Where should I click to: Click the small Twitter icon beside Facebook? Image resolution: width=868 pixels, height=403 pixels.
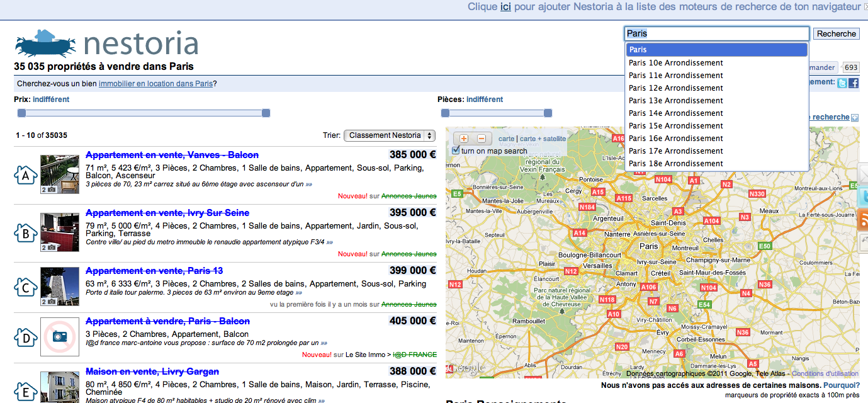(x=842, y=83)
